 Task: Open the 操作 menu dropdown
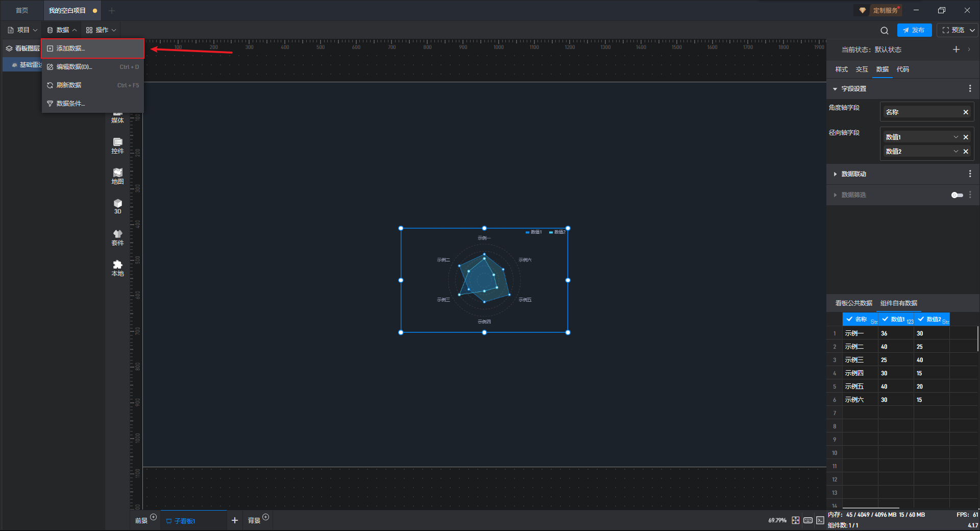point(101,30)
